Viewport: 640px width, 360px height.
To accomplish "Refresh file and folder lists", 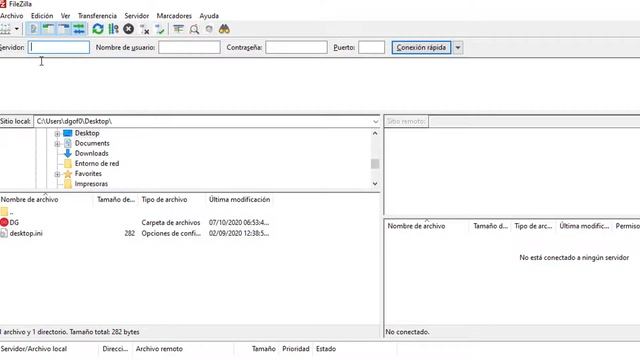I will coord(98,29).
